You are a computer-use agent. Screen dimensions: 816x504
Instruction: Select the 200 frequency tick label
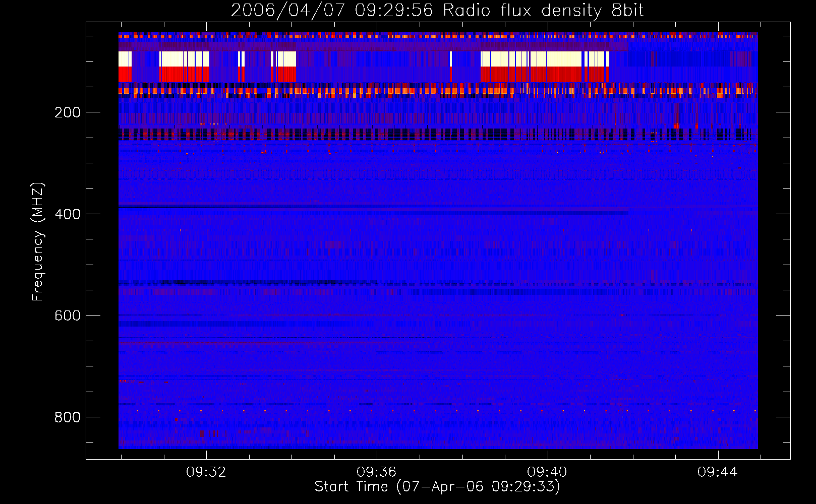(x=68, y=112)
